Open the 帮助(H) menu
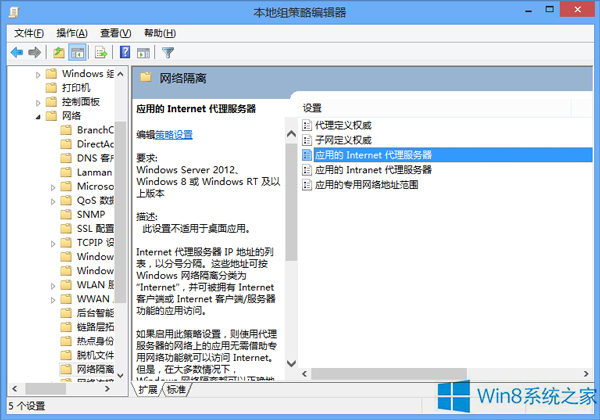The width and height of the screenshot is (600, 420). click(x=160, y=34)
